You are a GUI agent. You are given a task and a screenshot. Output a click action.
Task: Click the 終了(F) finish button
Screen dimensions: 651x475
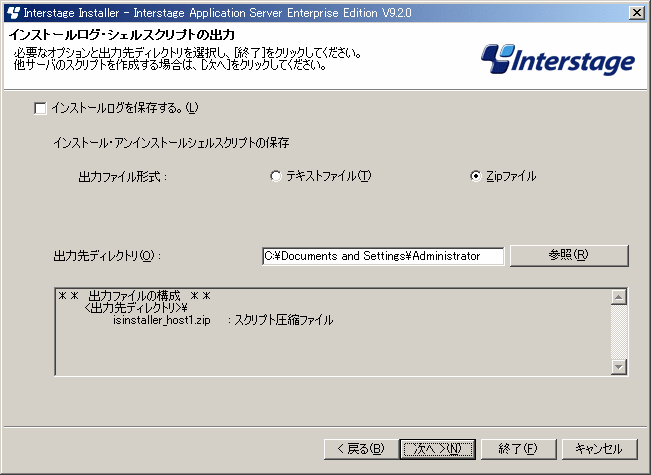[518, 449]
